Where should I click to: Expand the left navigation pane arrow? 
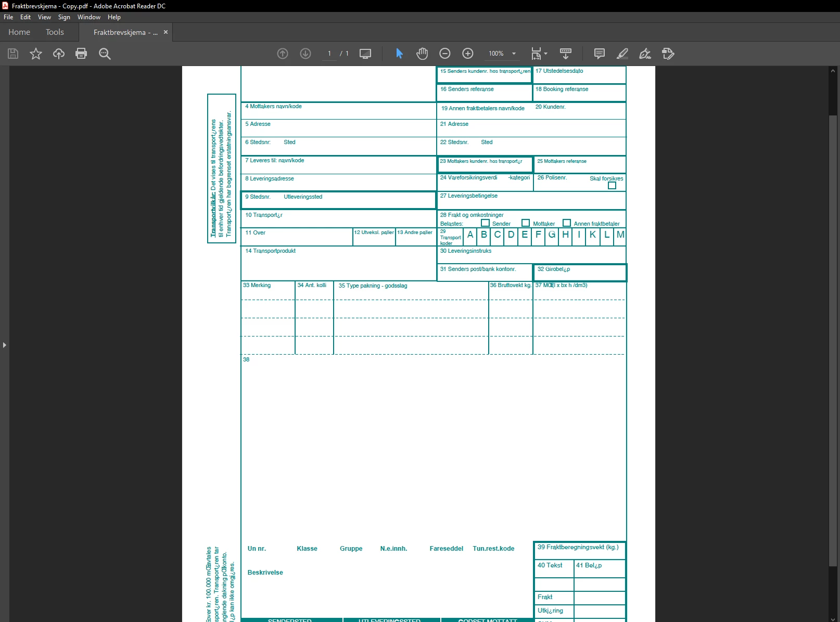5,345
